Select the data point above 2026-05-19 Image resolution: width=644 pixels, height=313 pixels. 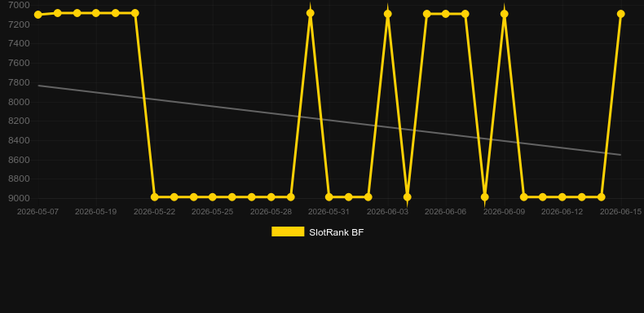[96, 13]
